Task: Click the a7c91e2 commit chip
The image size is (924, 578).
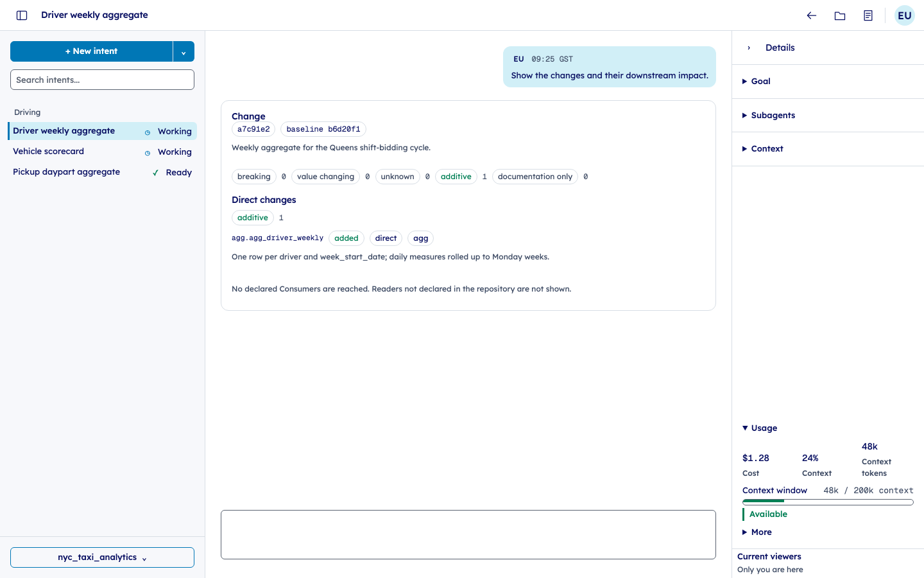Action: [x=253, y=129]
